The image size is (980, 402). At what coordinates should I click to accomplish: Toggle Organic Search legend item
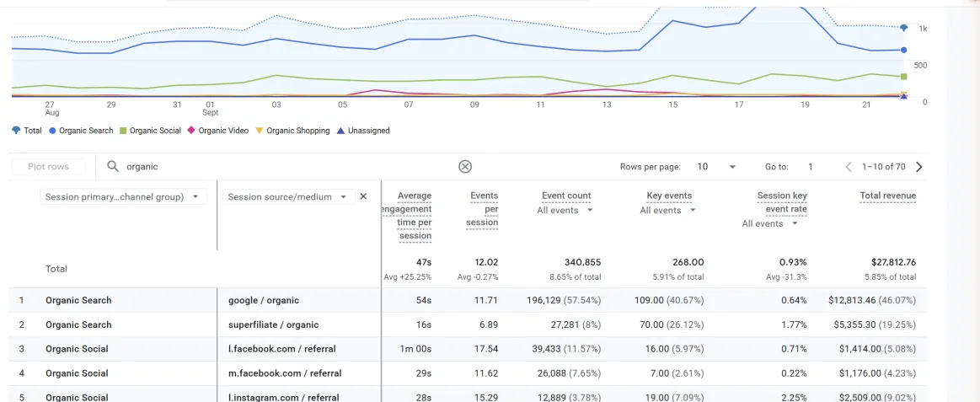[81, 131]
